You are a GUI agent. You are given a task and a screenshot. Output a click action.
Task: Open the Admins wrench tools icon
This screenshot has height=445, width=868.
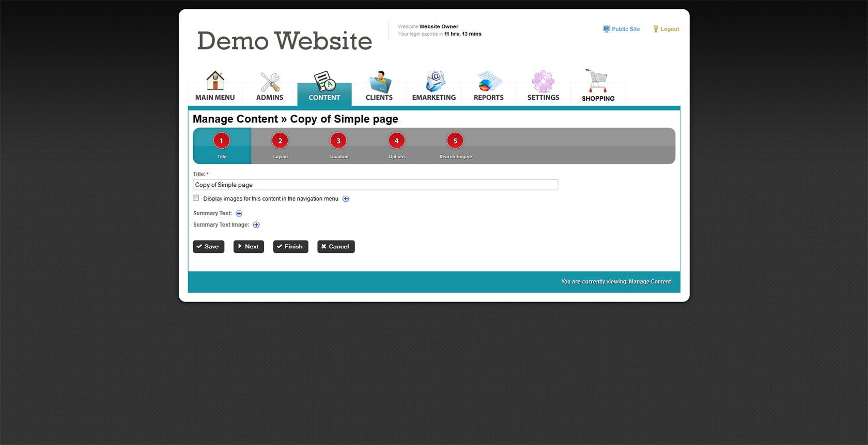pyautogui.click(x=270, y=82)
